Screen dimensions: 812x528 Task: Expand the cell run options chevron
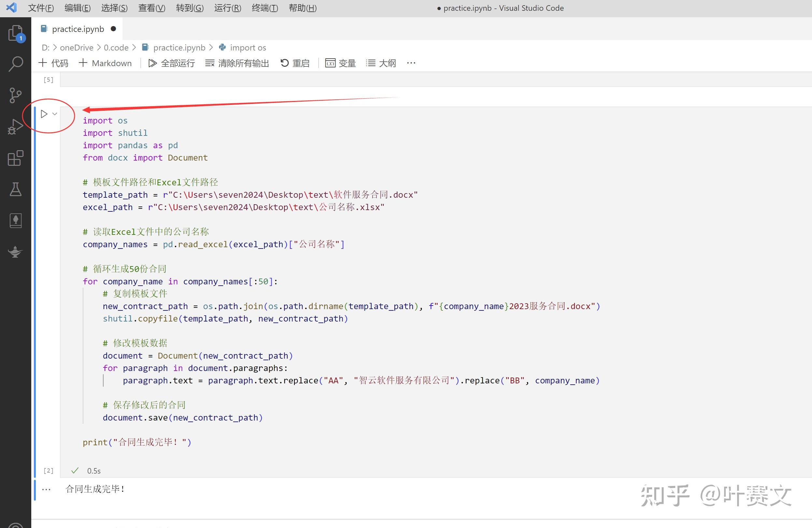(55, 114)
